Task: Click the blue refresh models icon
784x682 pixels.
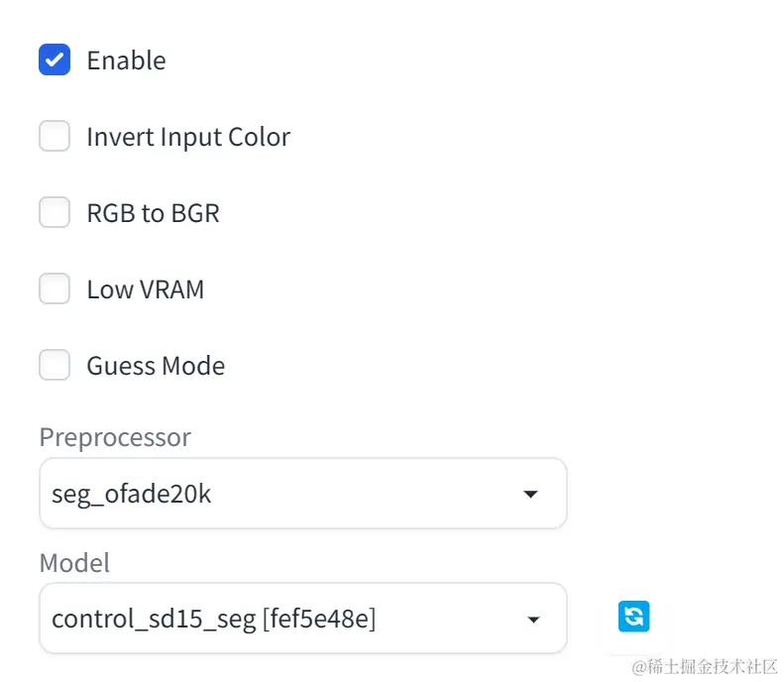Action: click(x=633, y=617)
